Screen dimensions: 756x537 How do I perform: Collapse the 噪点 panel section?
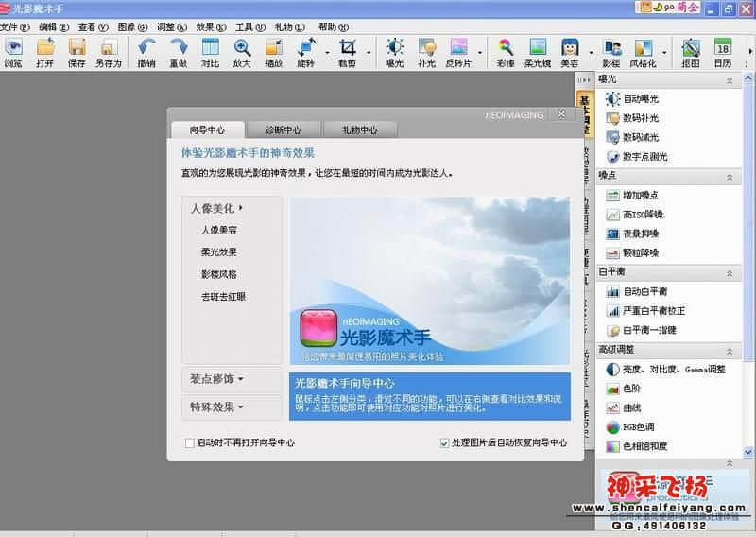[730, 177]
